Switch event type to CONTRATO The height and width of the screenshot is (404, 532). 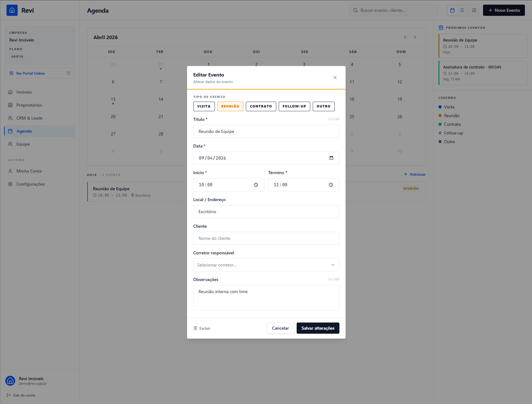[261, 106]
